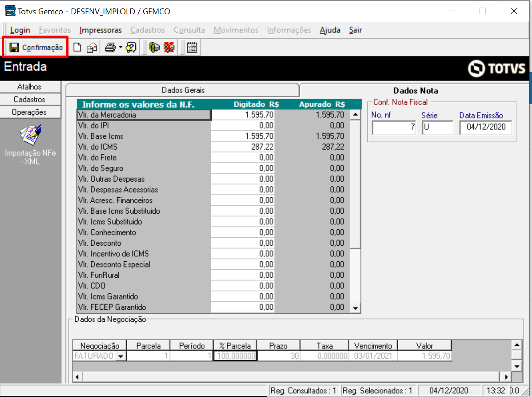
Task: Click the % Parcela cell 100,000000
Action: tap(235, 356)
